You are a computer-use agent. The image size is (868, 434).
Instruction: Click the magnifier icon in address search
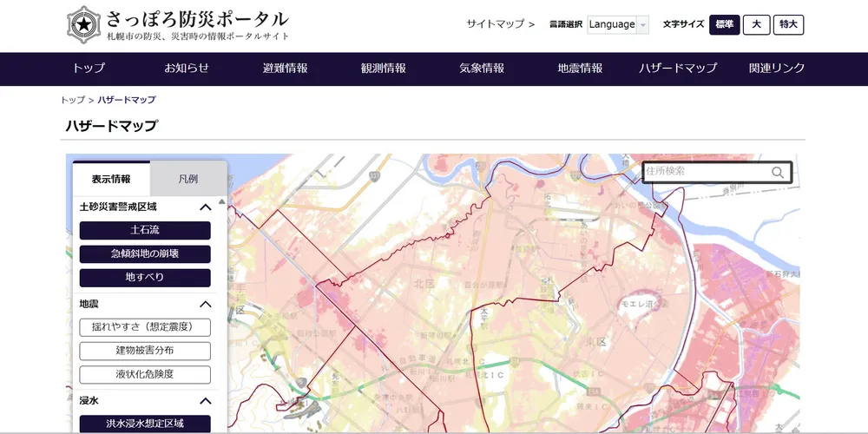tap(778, 173)
